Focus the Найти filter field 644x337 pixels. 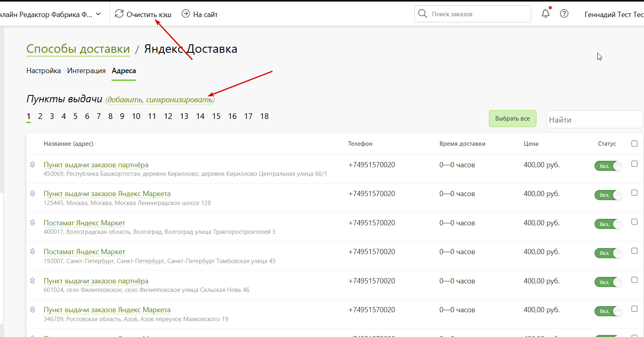click(x=594, y=119)
